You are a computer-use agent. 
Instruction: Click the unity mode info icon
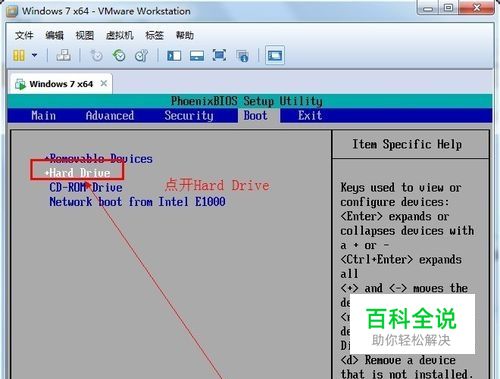point(242,56)
